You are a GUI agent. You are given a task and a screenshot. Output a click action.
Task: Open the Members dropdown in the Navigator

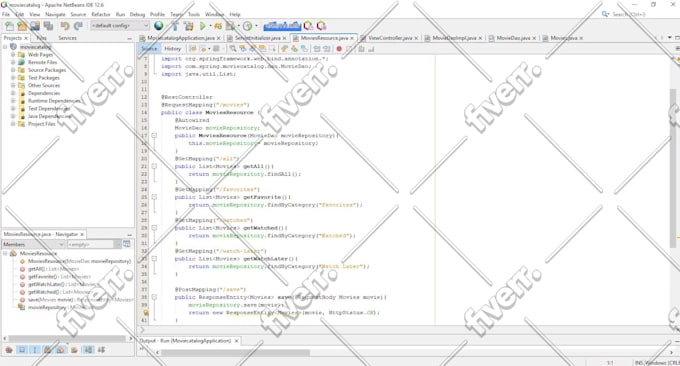33,245
